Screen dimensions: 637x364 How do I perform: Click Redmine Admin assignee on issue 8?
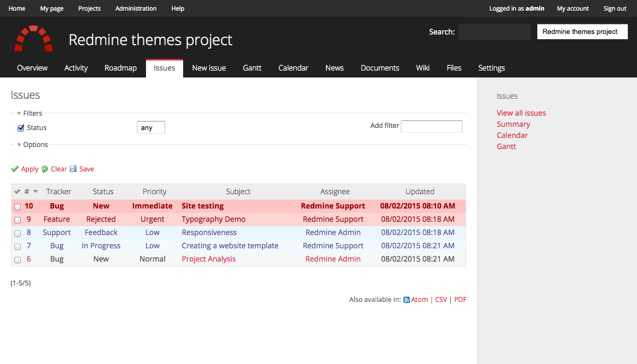point(333,232)
